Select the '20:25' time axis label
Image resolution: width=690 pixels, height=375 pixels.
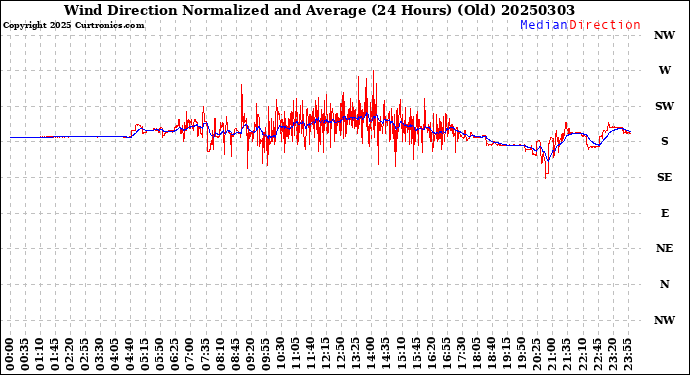click(536, 354)
